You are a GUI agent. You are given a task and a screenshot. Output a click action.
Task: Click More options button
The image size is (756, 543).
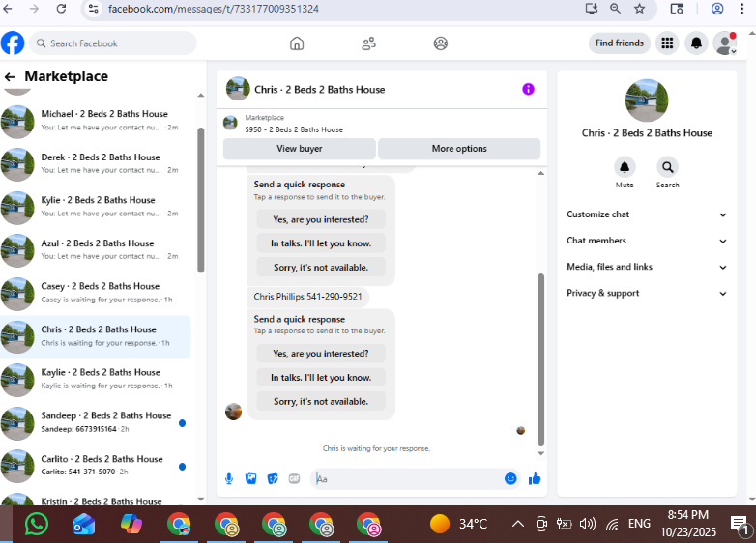pos(459,149)
